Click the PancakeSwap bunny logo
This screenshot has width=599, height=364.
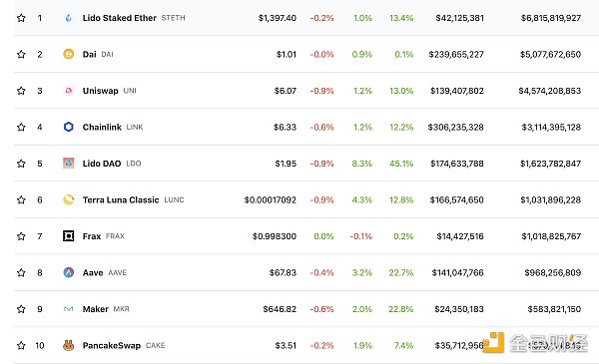tap(68, 345)
